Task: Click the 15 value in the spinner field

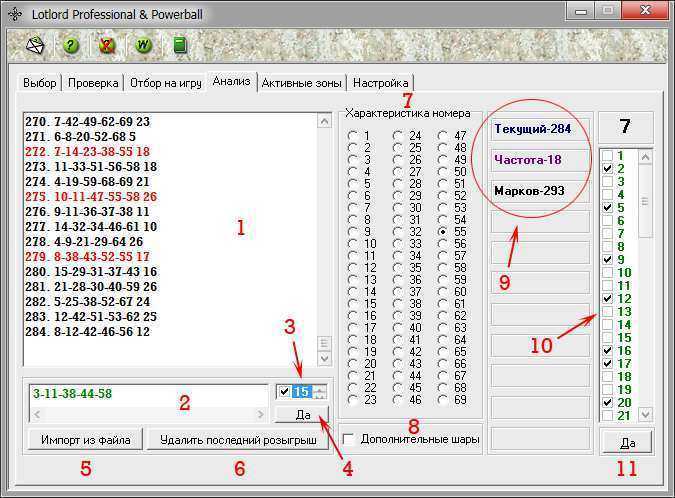Action: (x=301, y=392)
